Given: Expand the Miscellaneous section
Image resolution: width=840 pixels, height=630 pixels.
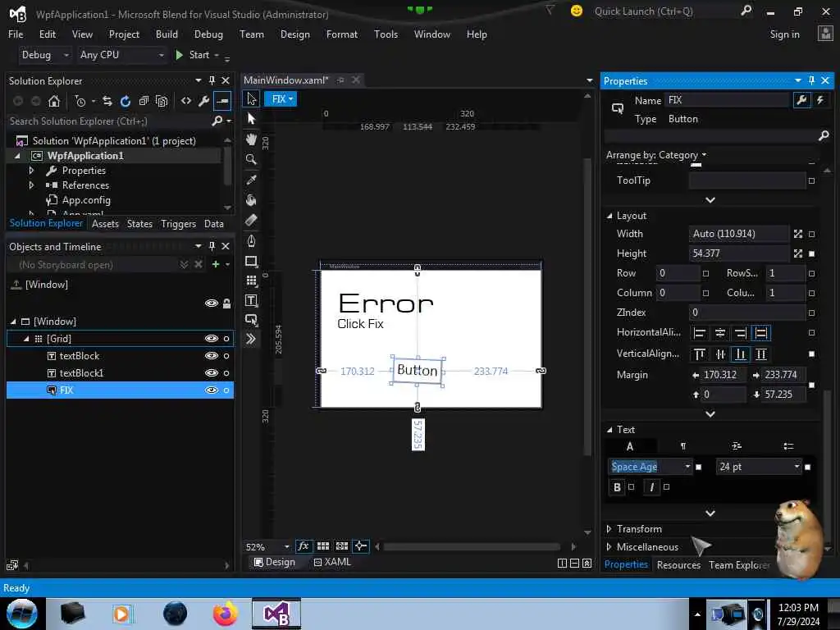Looking at the screenshot, I should coord(609,547).
